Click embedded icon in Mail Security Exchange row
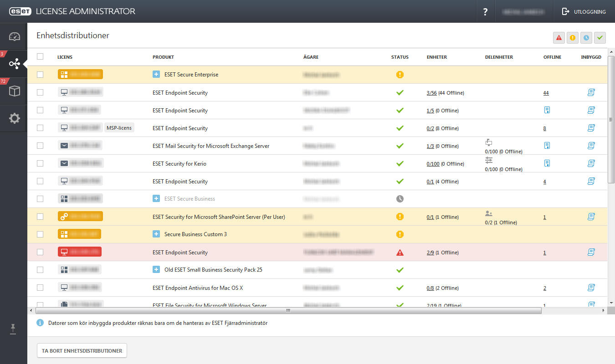The image size is (615, 364). coord(591,146)
